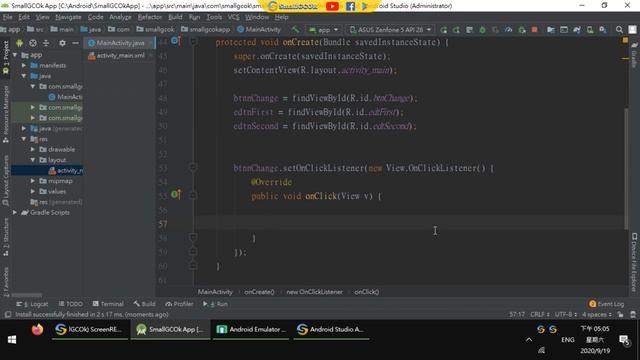The image size is (640, 360).
Task: Toggle the read-only lock icon in status bar
Action: tap(620, 314)
